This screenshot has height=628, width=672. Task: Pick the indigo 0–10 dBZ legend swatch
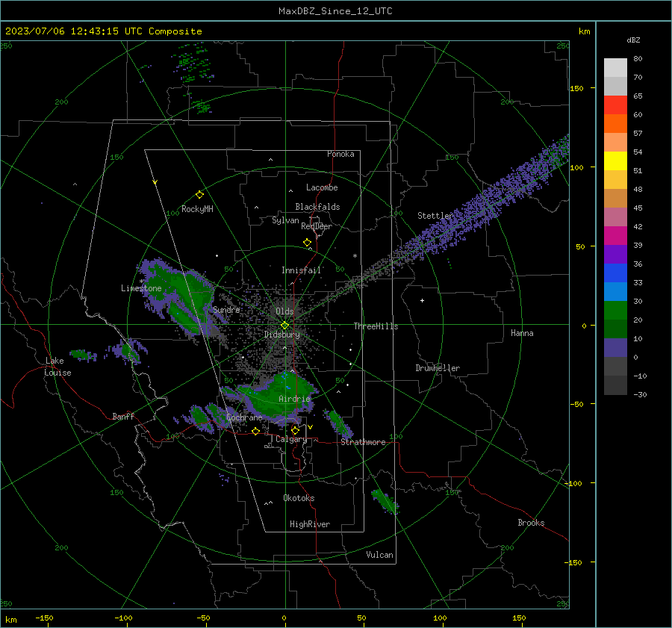(x=615, y=348)
